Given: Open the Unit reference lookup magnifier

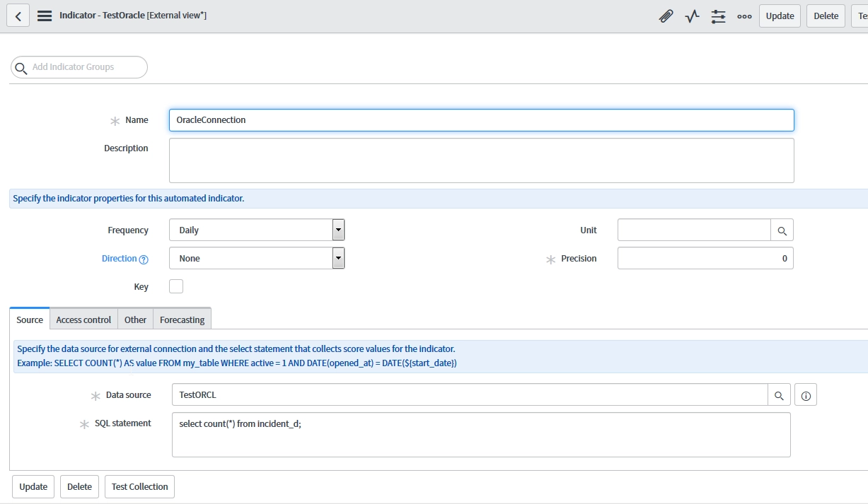Looking at the screenshot, I should coord(782,230).
